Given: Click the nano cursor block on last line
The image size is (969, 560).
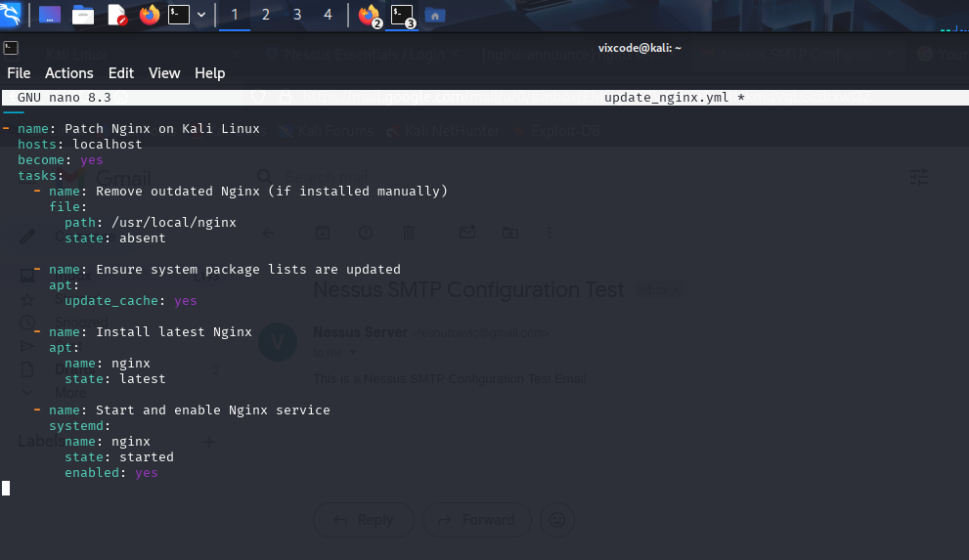Looking at the screenshot, I should [6, 489].
